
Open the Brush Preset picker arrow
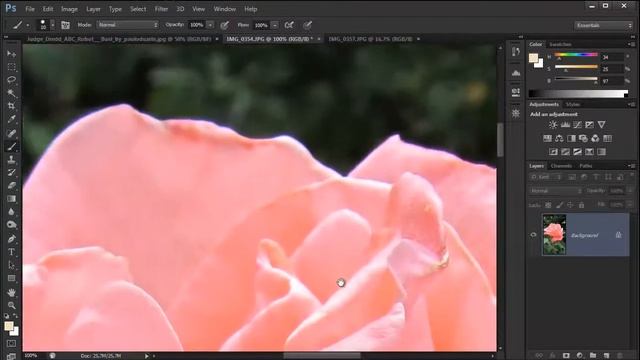click(x=53, y=25)
